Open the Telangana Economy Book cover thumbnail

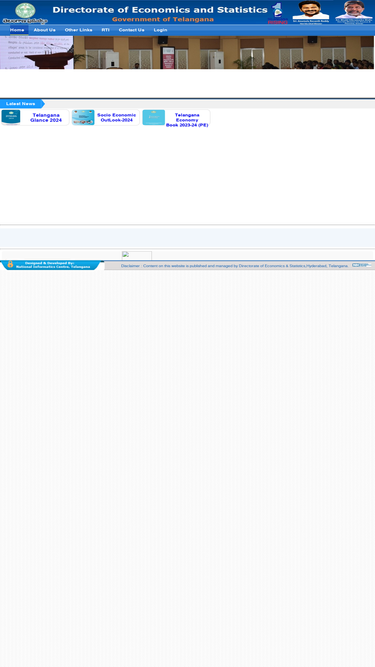tap(153, 117)
